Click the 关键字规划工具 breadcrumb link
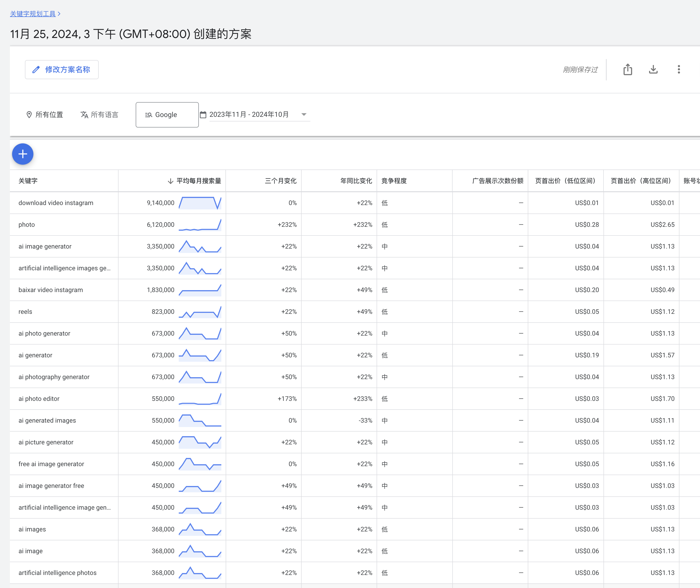The width and height of the screenshot is (700, 588). tap(33, 14)
